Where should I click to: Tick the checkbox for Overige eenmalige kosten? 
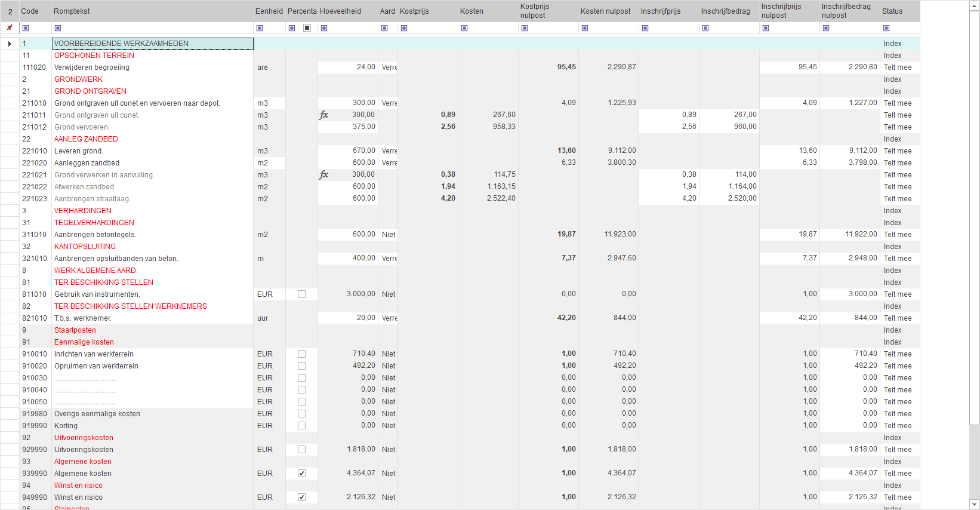point(301,413)
